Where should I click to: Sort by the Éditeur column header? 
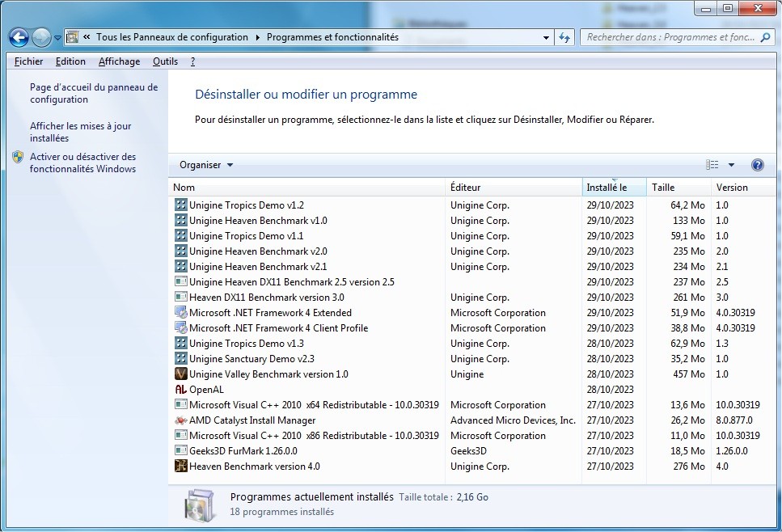point(514,188)
